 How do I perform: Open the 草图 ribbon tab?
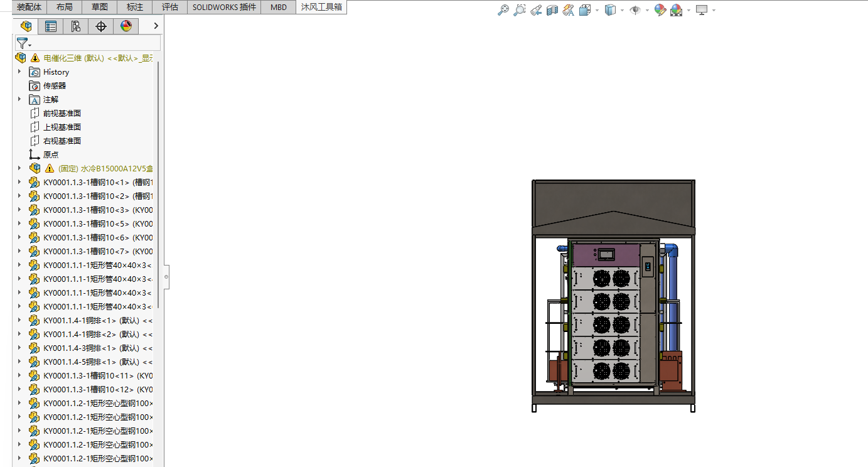tap(99, 7)
